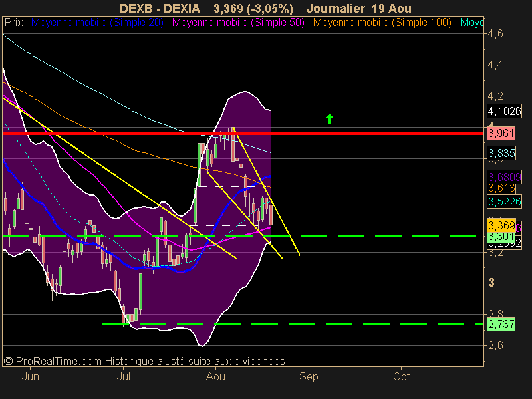Viewport: 532px width, 399px height.
Task: Click the bold 3 axis label
Action: point(491,283)
